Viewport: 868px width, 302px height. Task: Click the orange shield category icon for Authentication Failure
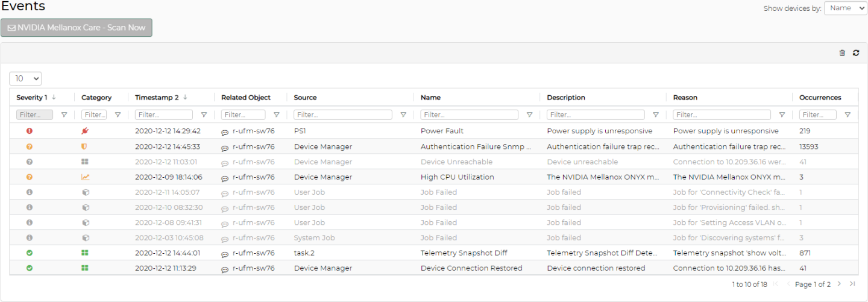tap(85, 146)
